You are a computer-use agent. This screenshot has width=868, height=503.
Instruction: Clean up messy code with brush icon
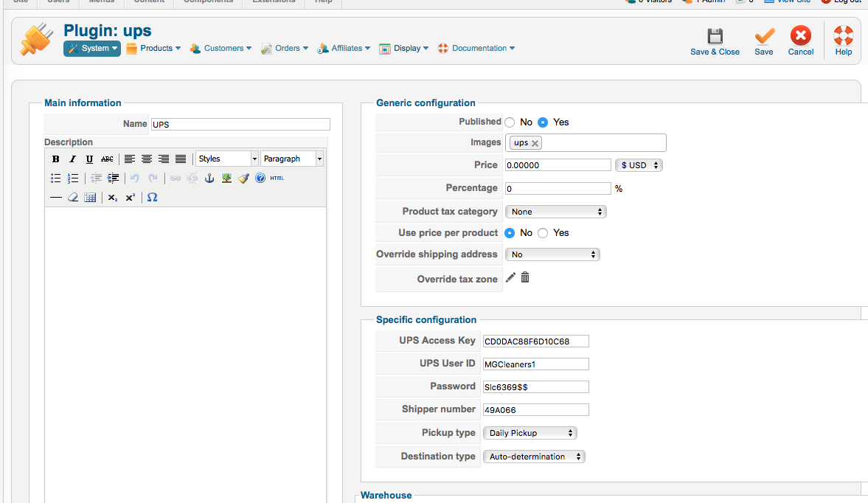tap(243, 178)
